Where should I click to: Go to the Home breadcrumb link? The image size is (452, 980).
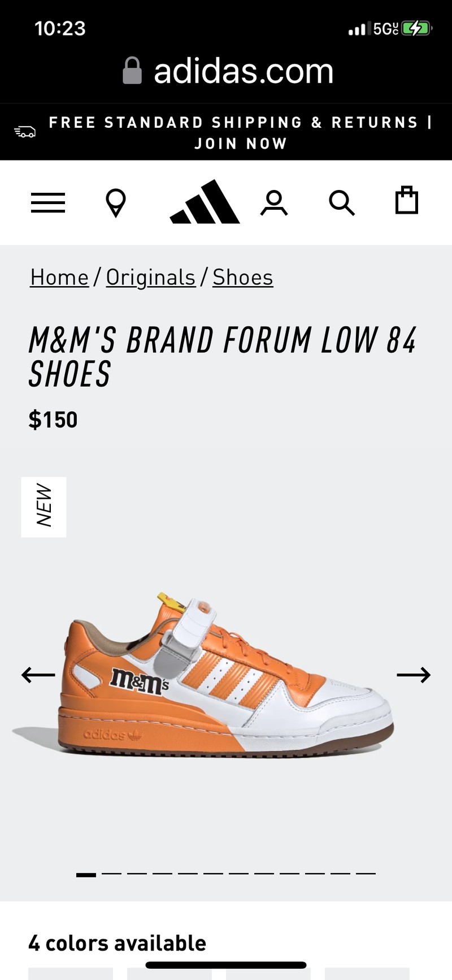[59, 277]
